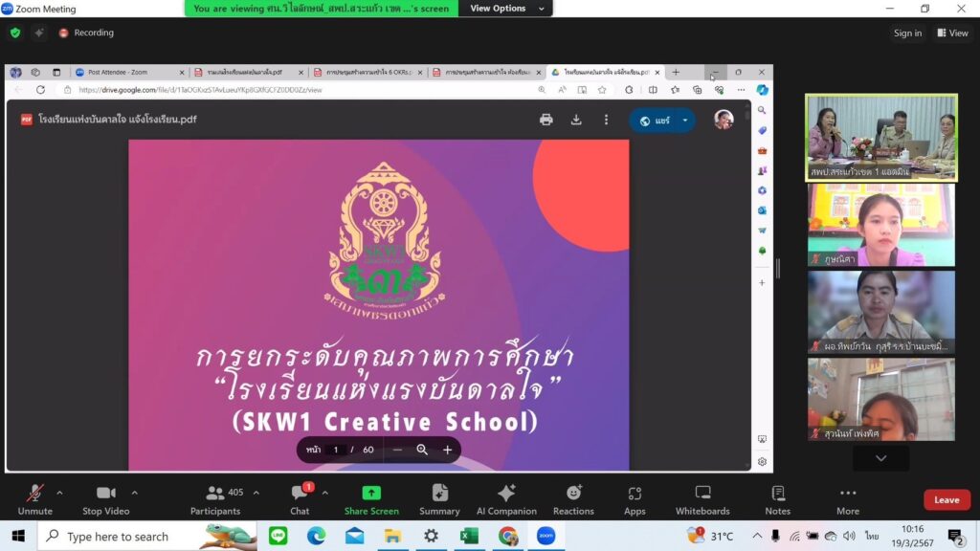Print the PDF from Drive viewer
Image resolution: width=980 pixels, height=551 pixels.
pos(546,120)
